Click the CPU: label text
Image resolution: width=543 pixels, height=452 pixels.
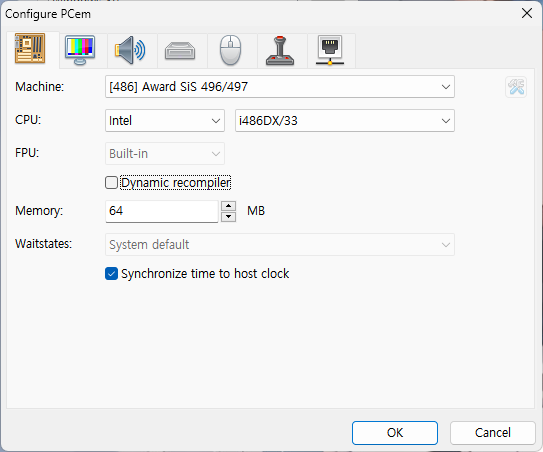click(x=28, y=120)
